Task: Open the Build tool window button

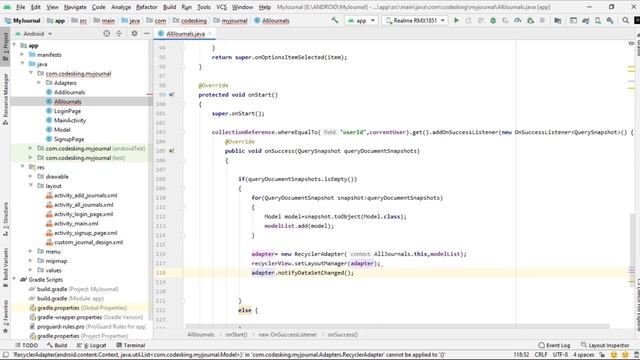Action: [57, 345]
